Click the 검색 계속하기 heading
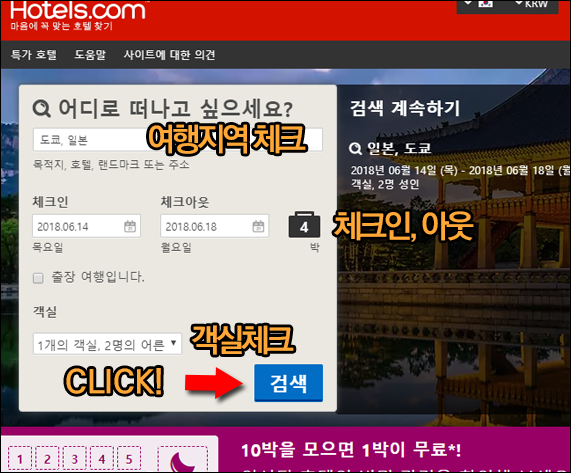 [405, 109]
